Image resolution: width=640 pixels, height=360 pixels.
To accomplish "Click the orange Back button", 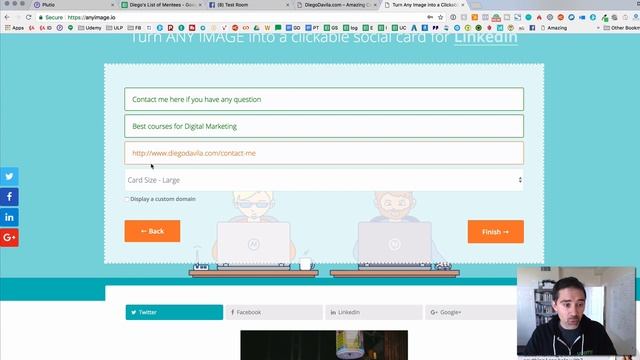I will 152,231.
